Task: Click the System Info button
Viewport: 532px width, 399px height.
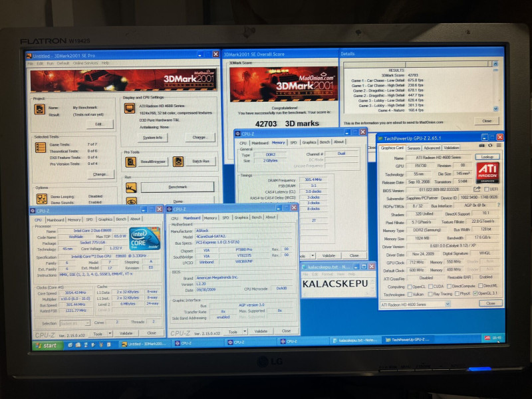Action: click(152, 138)
